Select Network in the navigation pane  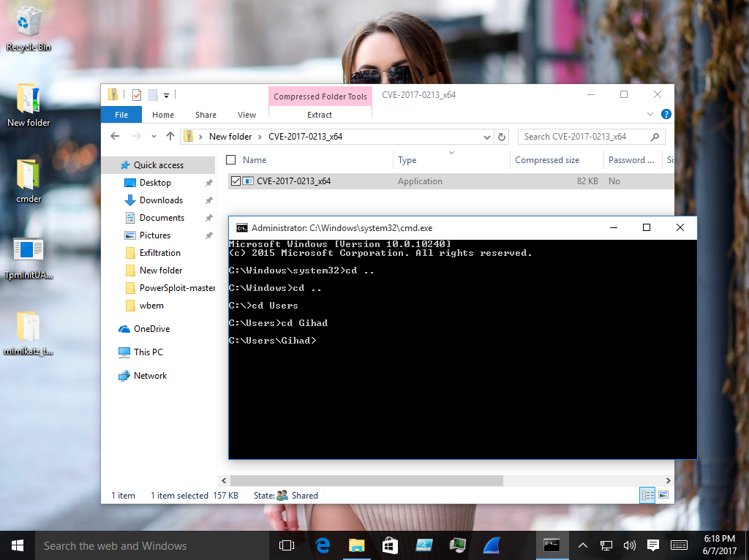pos(150,376)
